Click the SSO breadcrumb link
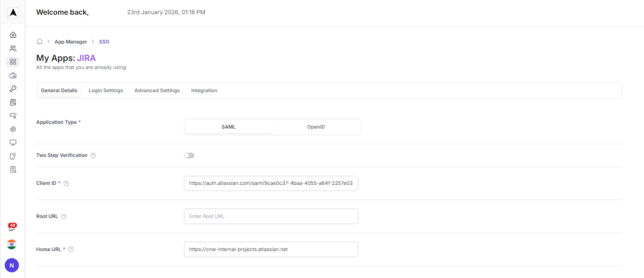644x278 pixels. [104, 42]
